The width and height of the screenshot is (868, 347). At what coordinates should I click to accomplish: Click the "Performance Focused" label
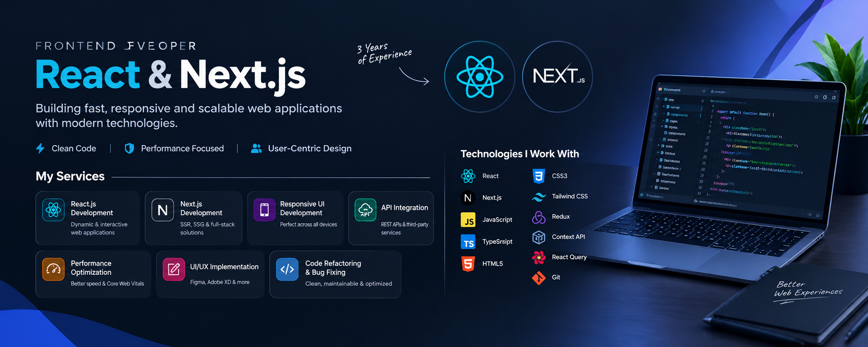tap(182, 149)
